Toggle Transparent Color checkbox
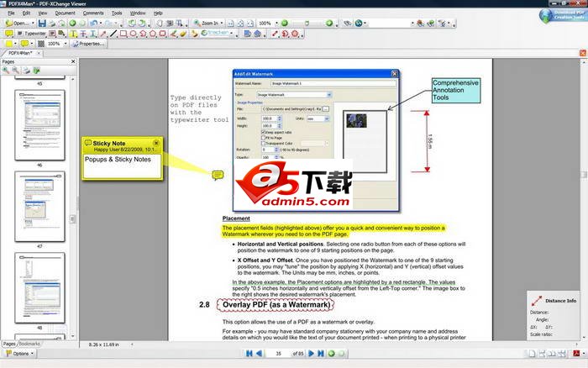 (263, 144)
